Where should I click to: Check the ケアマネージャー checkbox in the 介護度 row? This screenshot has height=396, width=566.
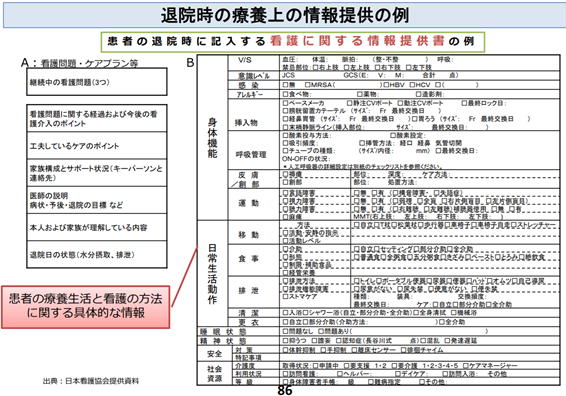466,366
